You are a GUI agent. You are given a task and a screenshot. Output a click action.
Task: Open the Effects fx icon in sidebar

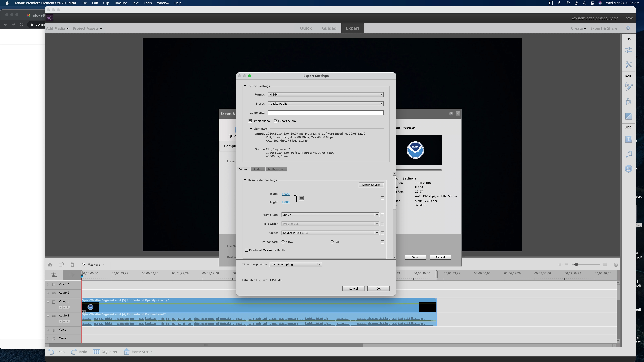click(x=628, y=102)
